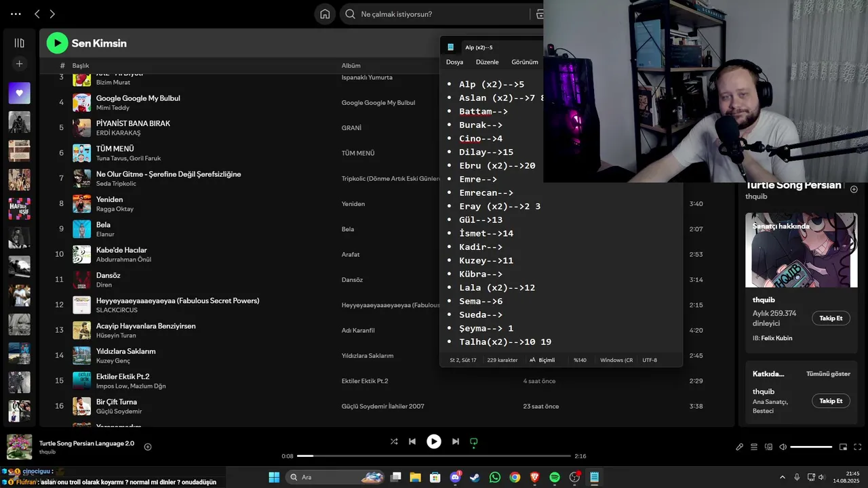Open the Windows Start menu
This screenshot has height=488, width=868.
(x=274, y=477)
